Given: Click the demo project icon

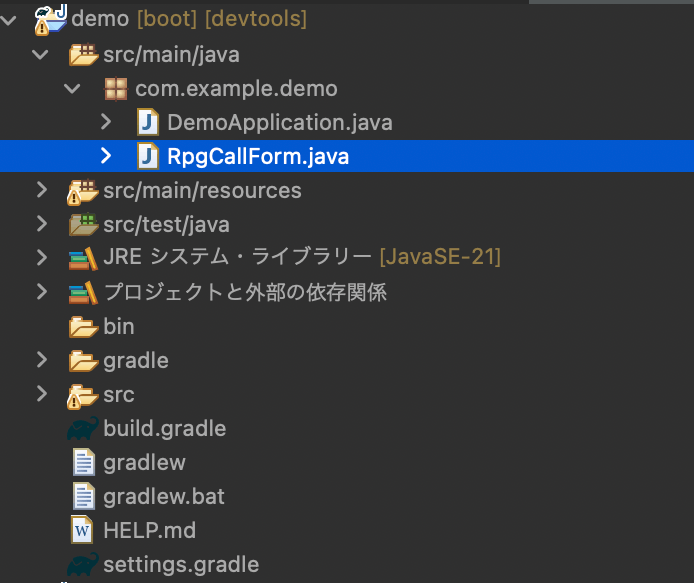Looking at the screenshot, I should [x=50, y=19].
